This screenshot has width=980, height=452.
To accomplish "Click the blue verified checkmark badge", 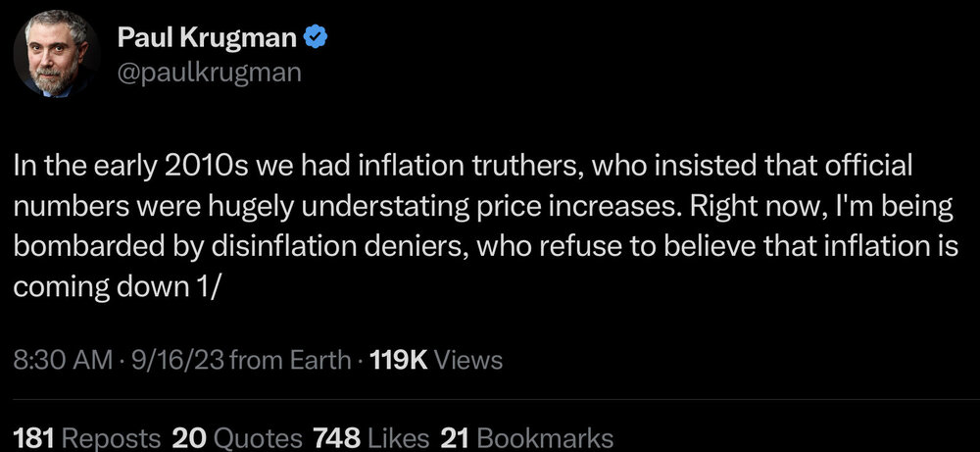I will coord(317,38).
